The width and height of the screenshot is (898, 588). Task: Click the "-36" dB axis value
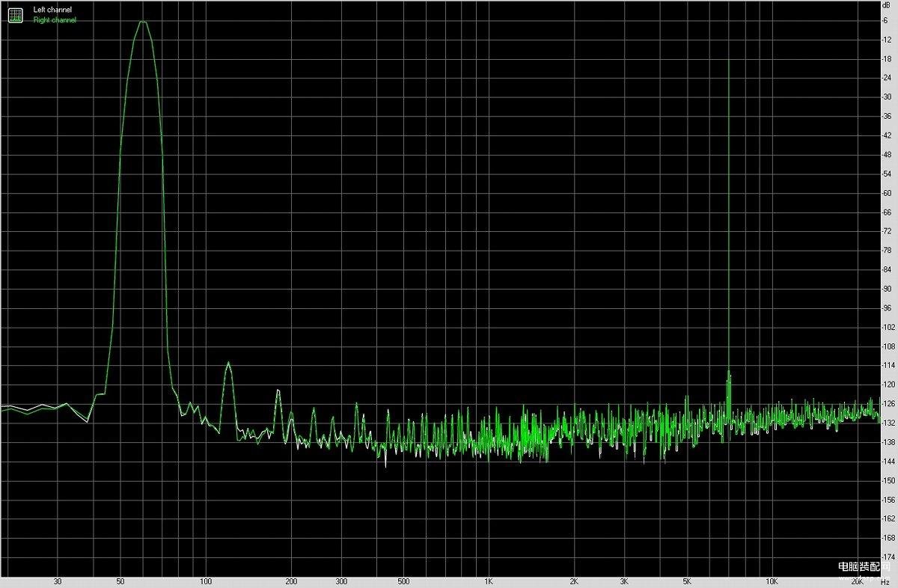tap(887, 116)
